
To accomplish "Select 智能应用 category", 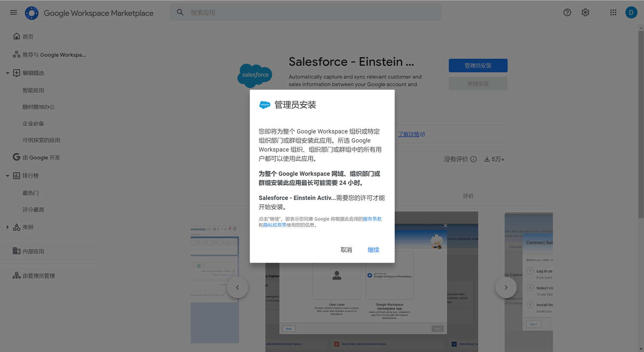I will click(x=33, y=90).
